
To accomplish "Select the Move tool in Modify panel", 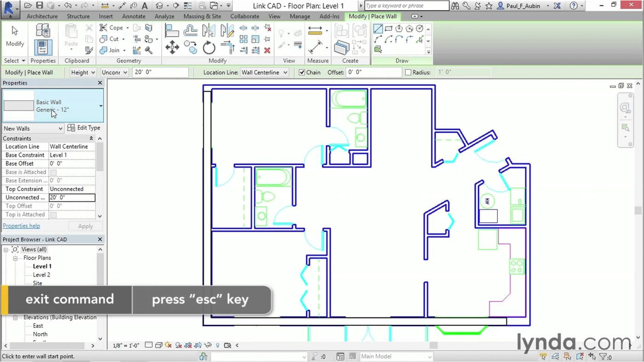I will (172, 47).
